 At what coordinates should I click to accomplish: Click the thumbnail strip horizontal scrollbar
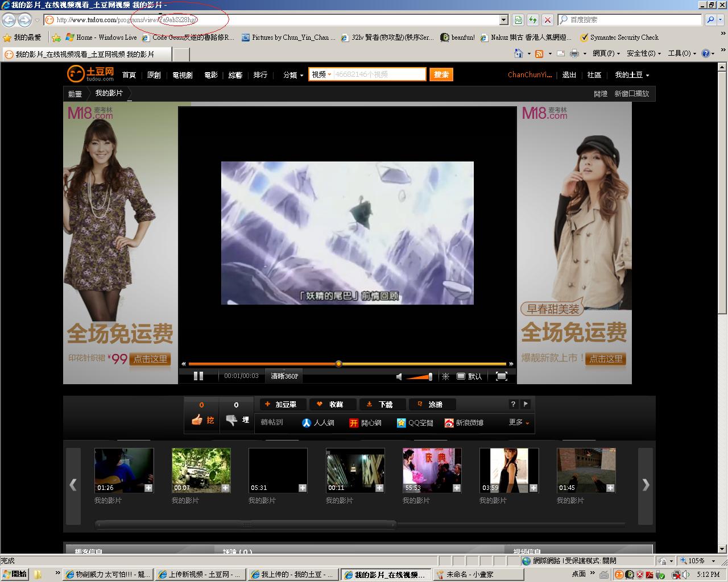(246, 525)
